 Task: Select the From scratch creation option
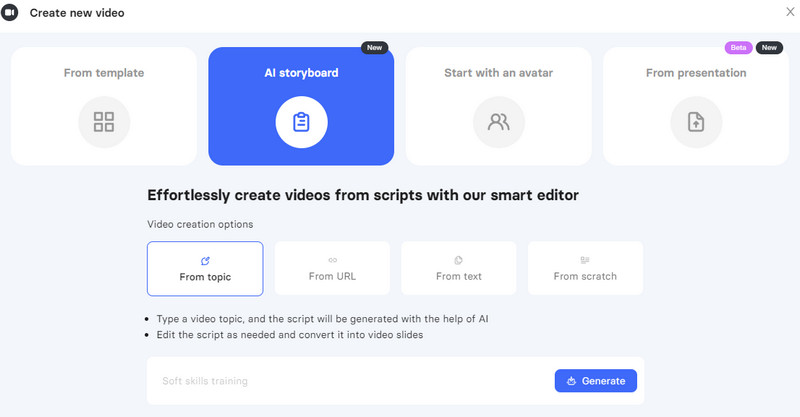tap(585, 268)
